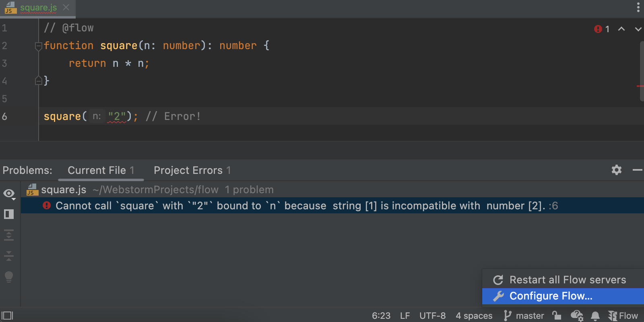This screenshot has width=644, height=322.
Task: Click the red error stripe marker
Action: click(640, 86)
